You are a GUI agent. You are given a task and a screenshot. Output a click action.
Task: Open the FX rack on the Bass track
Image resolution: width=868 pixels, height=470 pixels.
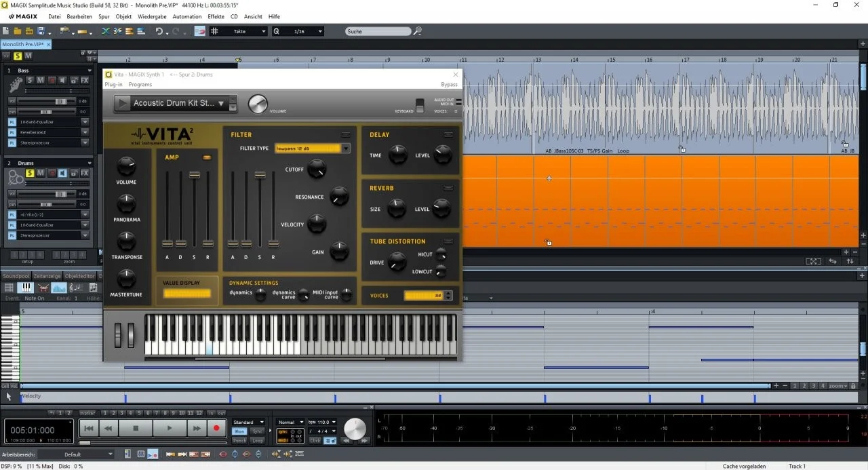coord(85,81)
